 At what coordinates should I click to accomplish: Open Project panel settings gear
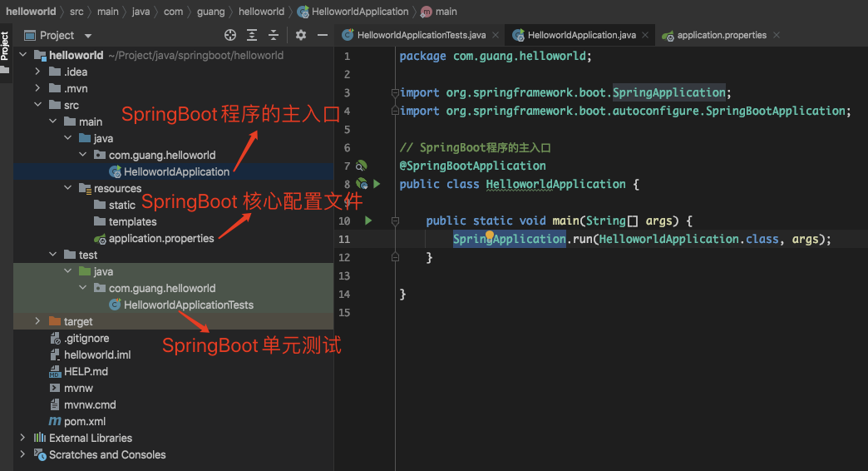[301, 36]
